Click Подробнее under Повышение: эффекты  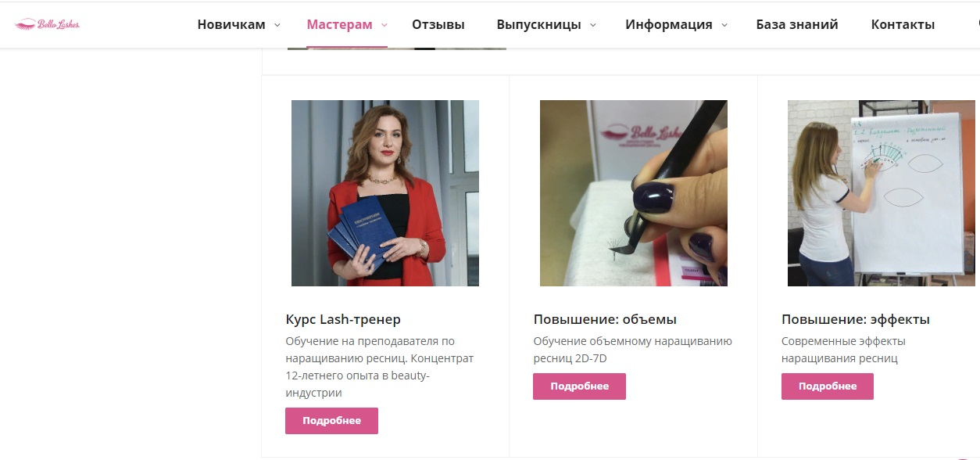click(828, 386)
